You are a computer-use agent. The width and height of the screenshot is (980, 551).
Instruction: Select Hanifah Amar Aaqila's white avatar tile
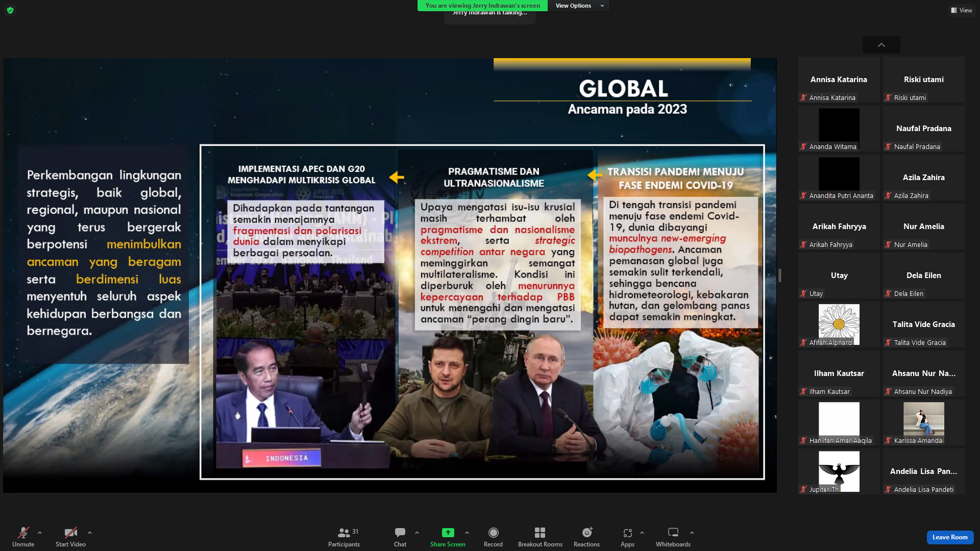point(839,422)
